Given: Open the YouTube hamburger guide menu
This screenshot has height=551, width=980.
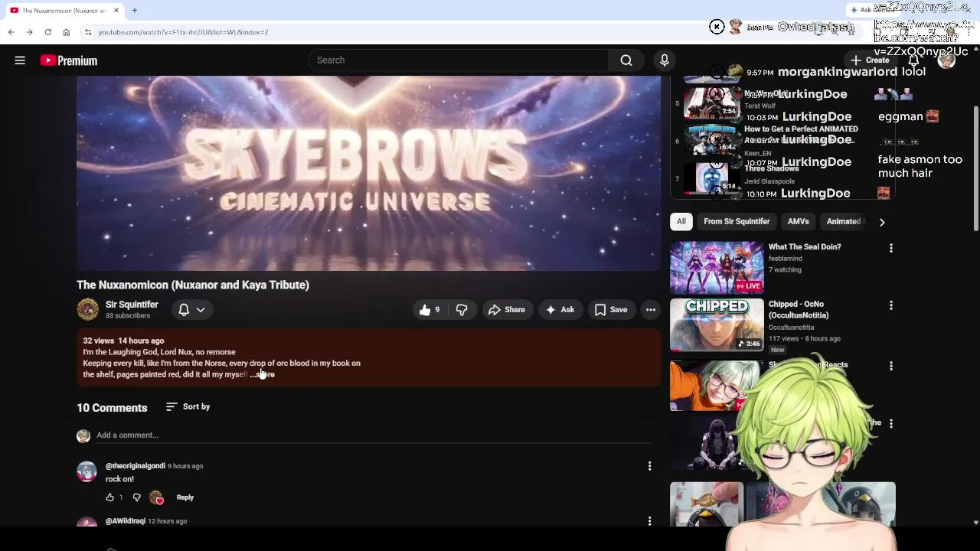Looking at the screenshot, I should pos(20,60).
